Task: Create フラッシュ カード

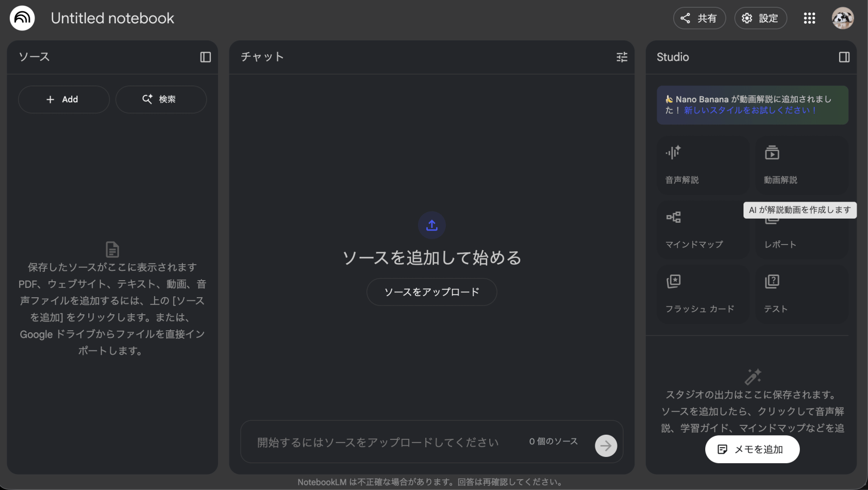Action: pyautogui.click(x=703, y=295)
